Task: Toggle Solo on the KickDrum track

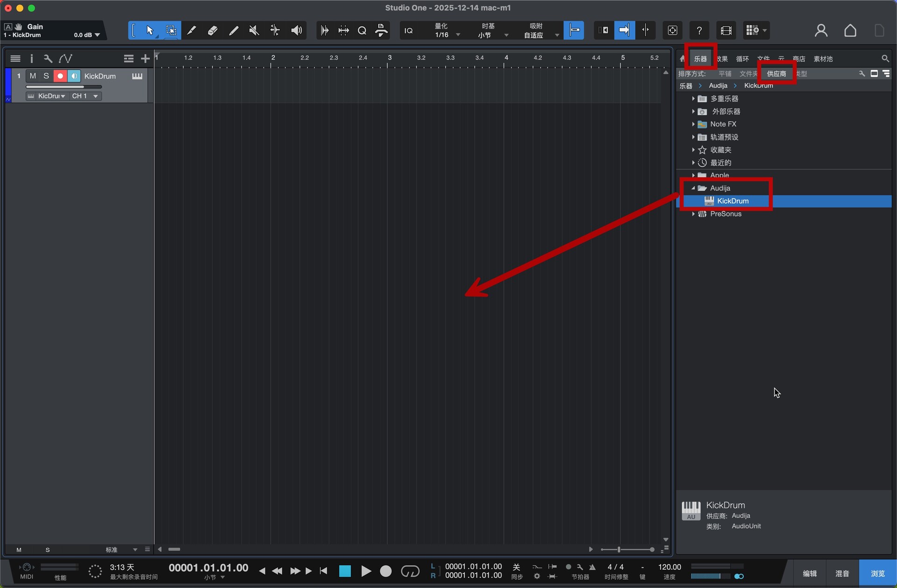Action: tap(46, 76)
